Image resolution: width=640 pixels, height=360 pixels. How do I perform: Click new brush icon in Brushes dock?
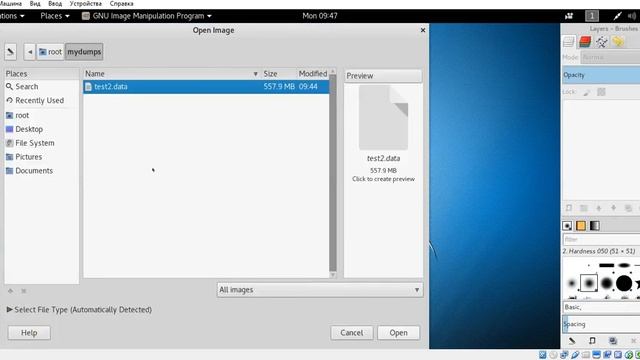[x=592, y=341]
